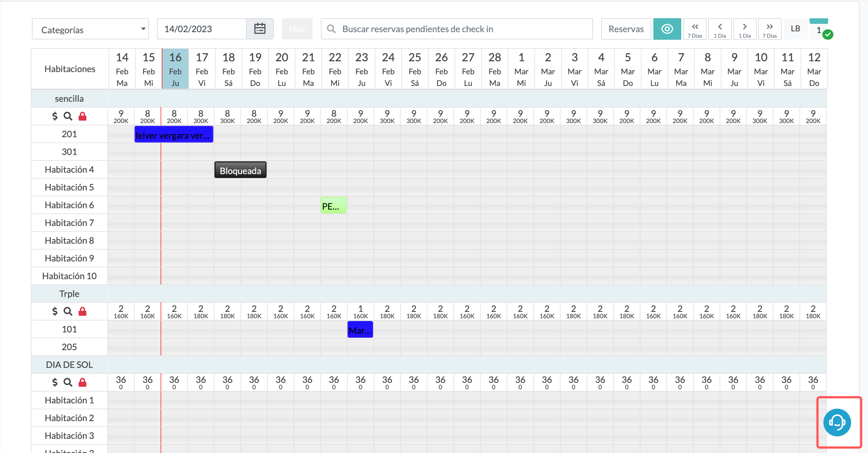Advance 1 Dia with right arrow
Viewport: 868px width, 453px height.
point(745,29)
